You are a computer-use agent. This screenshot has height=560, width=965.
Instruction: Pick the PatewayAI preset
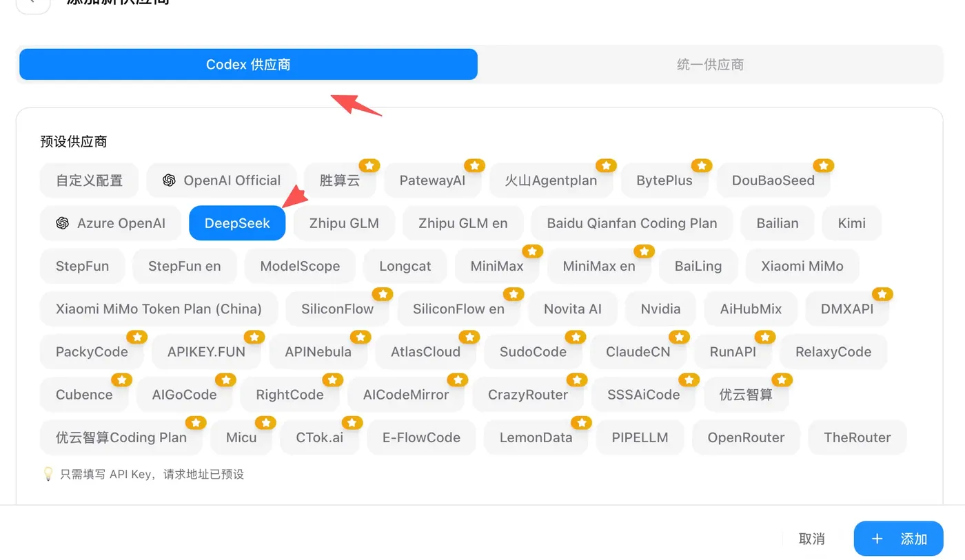tap(433, 180)
